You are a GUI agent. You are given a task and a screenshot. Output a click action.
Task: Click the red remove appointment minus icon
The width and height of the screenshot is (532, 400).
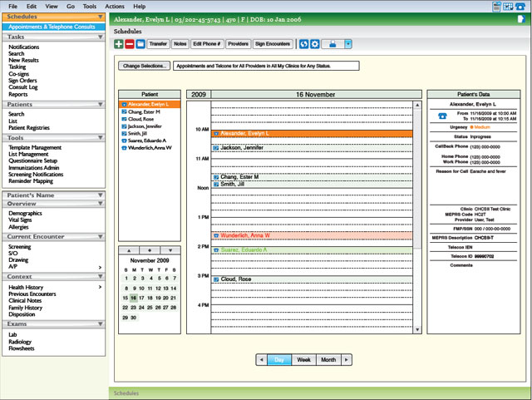(x=130, y=44)
